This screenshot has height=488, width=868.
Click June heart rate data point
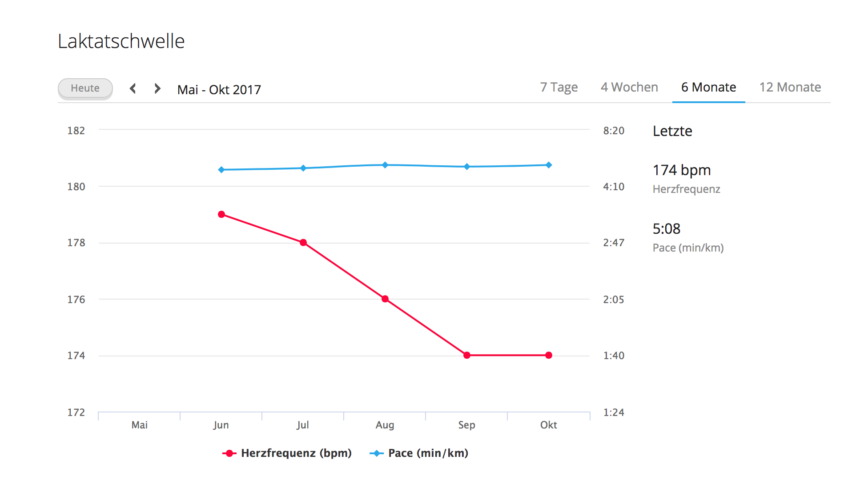point(221,214)
